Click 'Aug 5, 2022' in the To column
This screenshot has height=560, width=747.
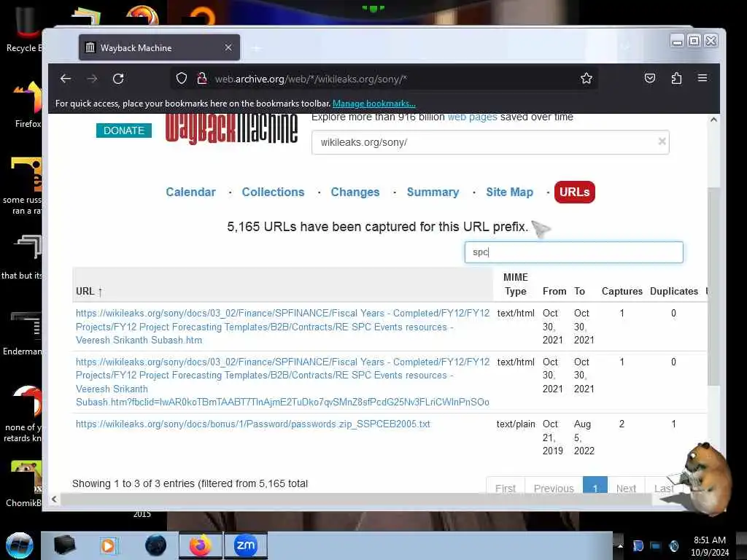coord(584,437)
